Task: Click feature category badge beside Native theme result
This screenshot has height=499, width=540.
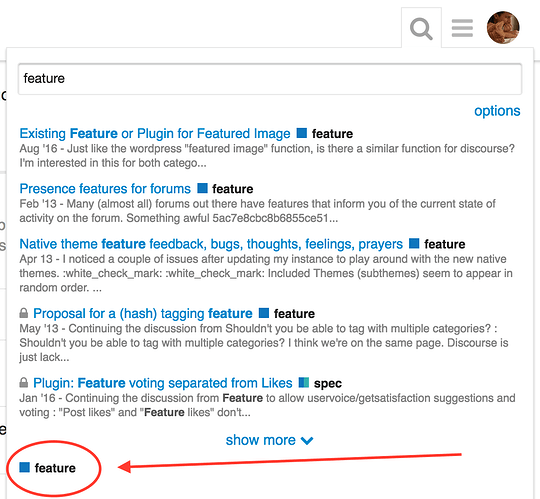Action: tap(437, 244)
